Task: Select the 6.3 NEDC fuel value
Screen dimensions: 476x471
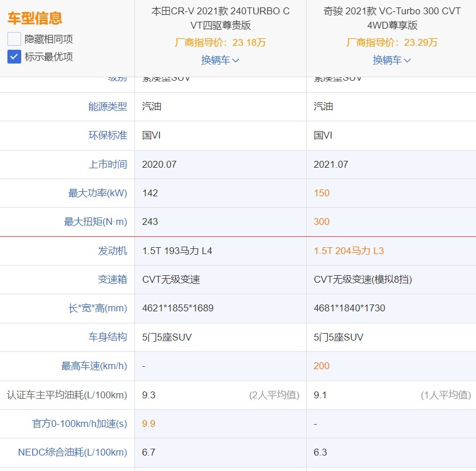Action: (320, 452)
